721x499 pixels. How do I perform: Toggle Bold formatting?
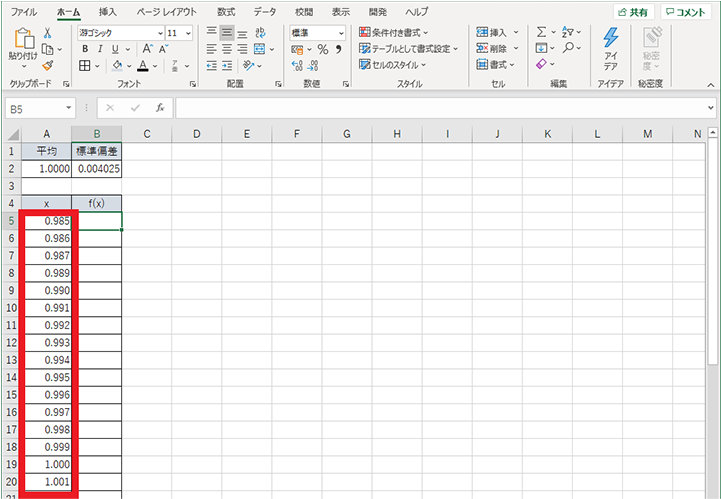point(85,49)
